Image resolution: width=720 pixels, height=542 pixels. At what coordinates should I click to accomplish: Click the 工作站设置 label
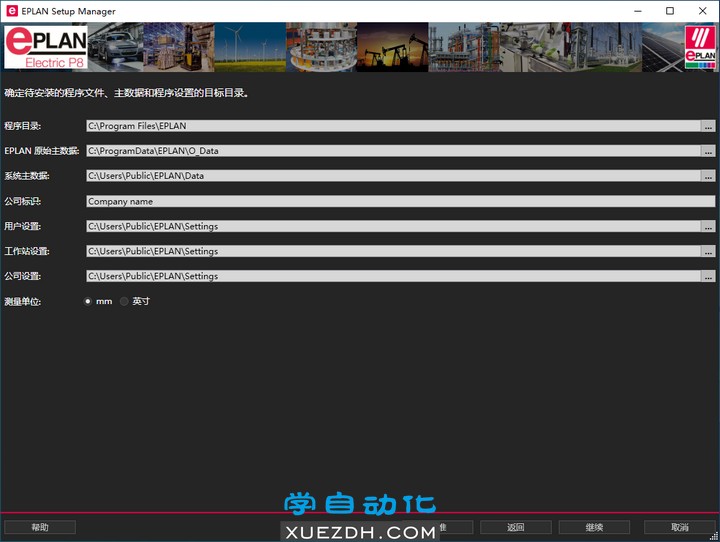27,251
